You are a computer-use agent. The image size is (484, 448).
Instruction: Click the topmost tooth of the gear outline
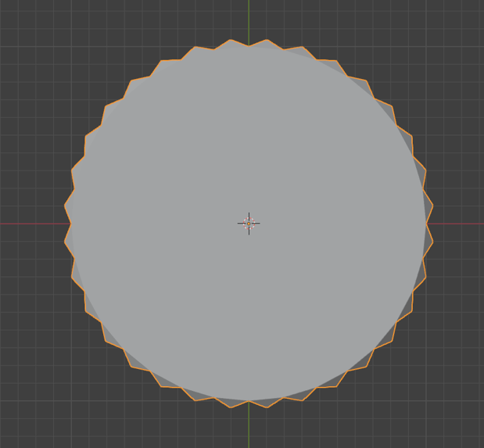tap(231, 40)
